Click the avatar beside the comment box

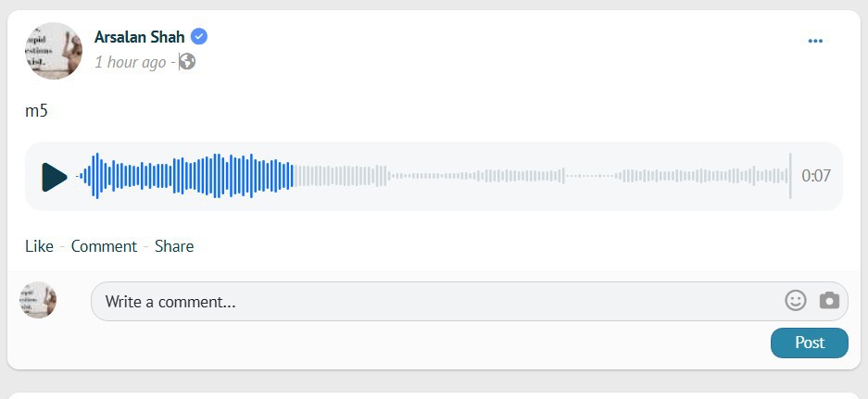pyautogui.click(x=38, y=301)
